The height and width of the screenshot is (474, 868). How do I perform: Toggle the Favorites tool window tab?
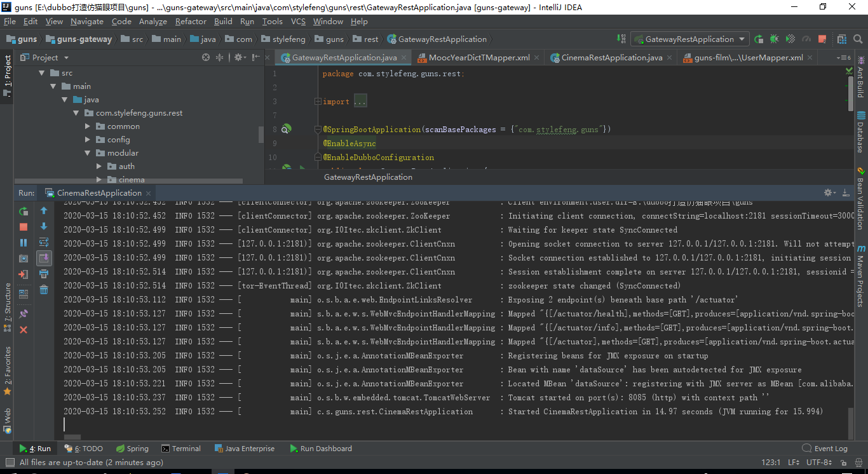tap(7, 370)
